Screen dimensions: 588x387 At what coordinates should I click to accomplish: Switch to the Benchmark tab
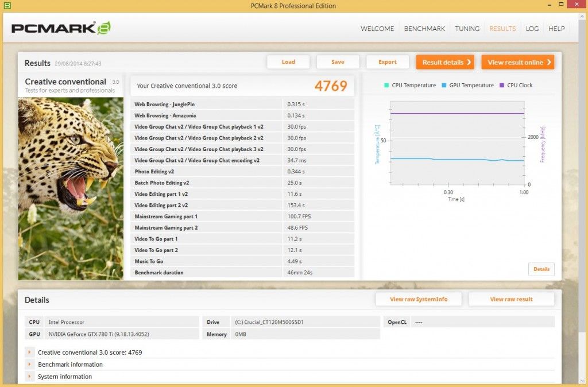(x=424, y=29)
